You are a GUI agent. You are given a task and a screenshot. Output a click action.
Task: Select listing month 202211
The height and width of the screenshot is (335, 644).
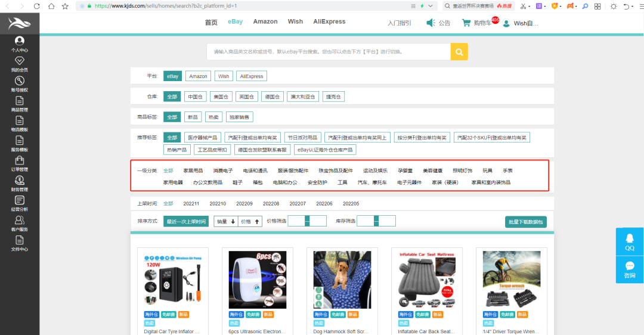pos(191,204)
